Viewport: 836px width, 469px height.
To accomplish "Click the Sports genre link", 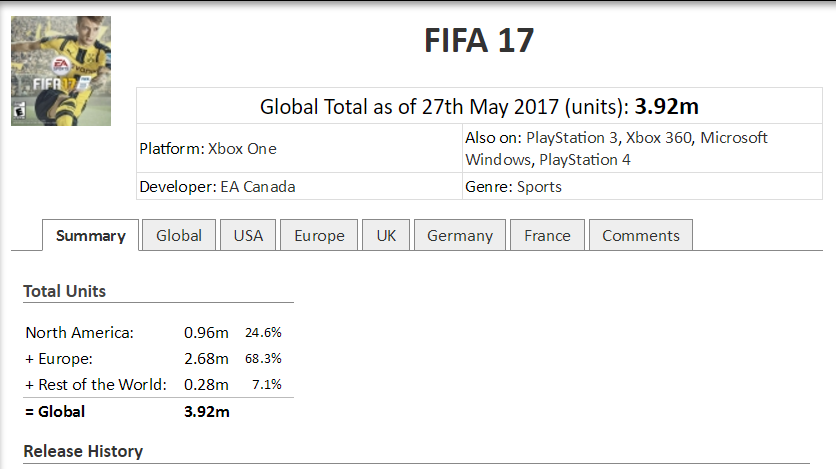I will [540, 187].
